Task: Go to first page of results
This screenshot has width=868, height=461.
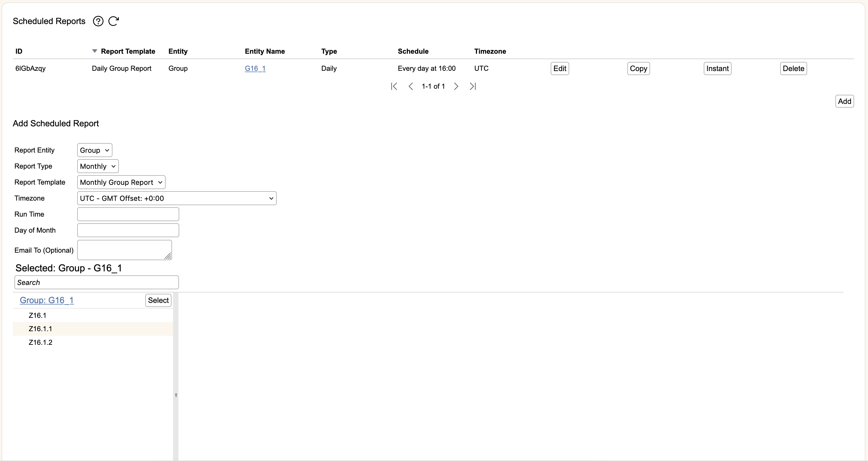Action: [394, 86]
